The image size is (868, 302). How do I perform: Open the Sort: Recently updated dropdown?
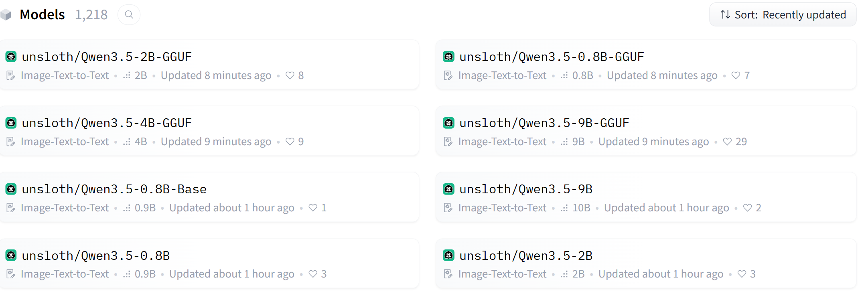[x=783, y=15]
